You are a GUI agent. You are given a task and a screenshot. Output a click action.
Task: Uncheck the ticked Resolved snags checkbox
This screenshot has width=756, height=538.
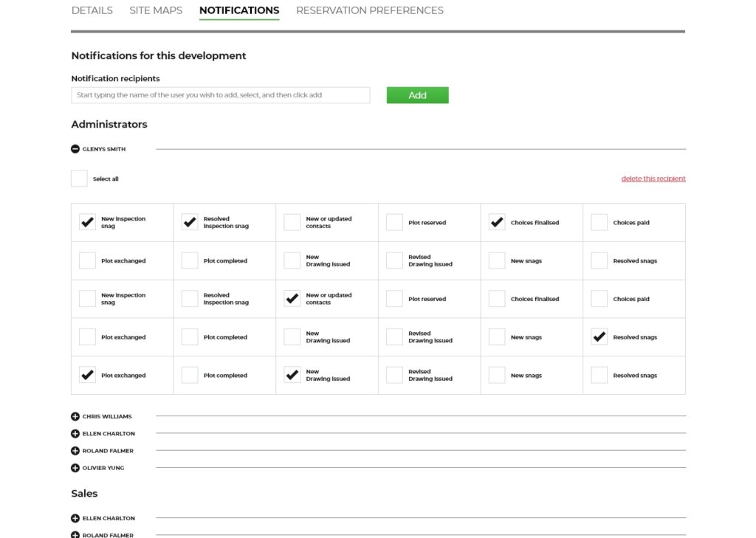tap(599, 337)
